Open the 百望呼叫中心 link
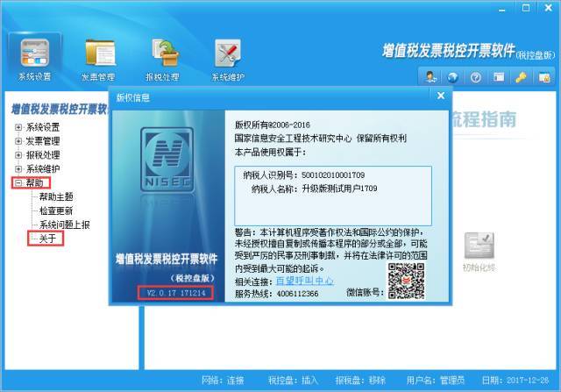 (304, 281)
